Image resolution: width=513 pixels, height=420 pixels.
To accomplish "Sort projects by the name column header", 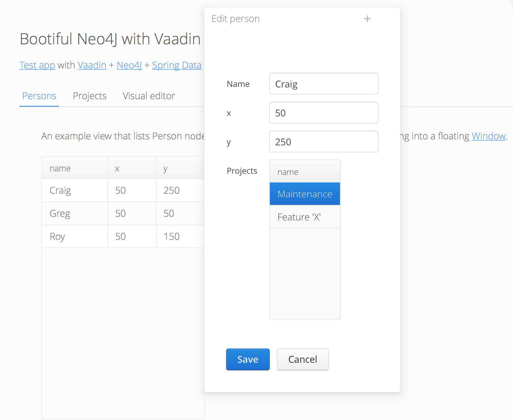I will click(x=305, y=172).
